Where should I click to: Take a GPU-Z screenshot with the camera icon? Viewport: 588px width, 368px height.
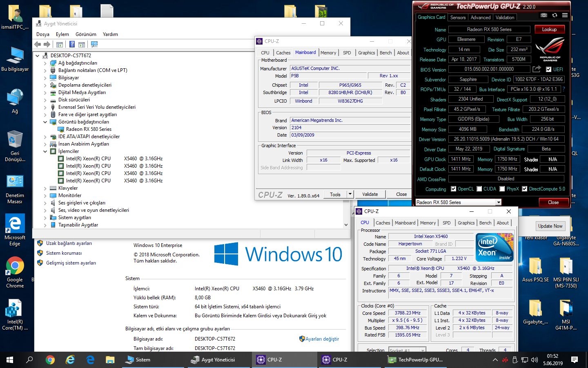(x=544, y=15)
